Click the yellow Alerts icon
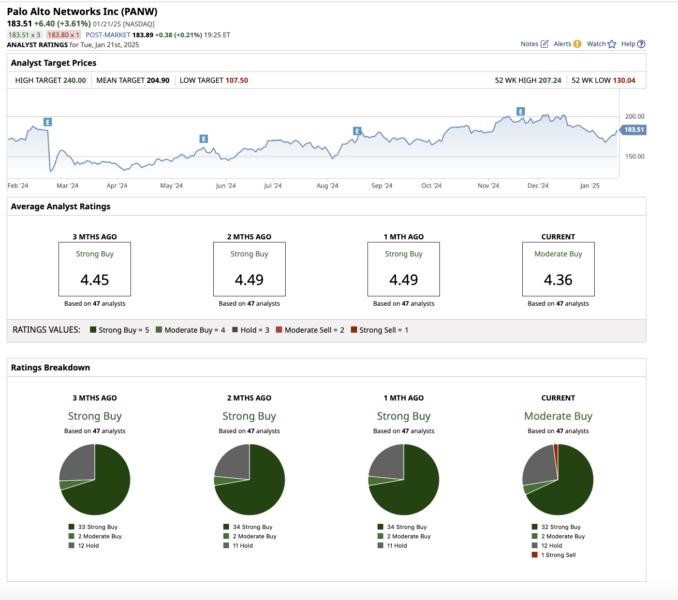Image resolution: width=678 pixels, height=600 pixels. click(578, 44)
